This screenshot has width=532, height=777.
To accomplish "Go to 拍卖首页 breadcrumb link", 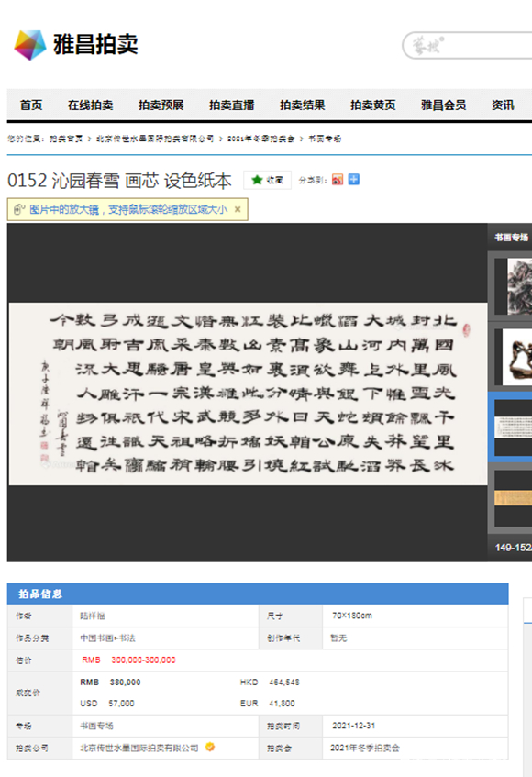I will 66,139.
